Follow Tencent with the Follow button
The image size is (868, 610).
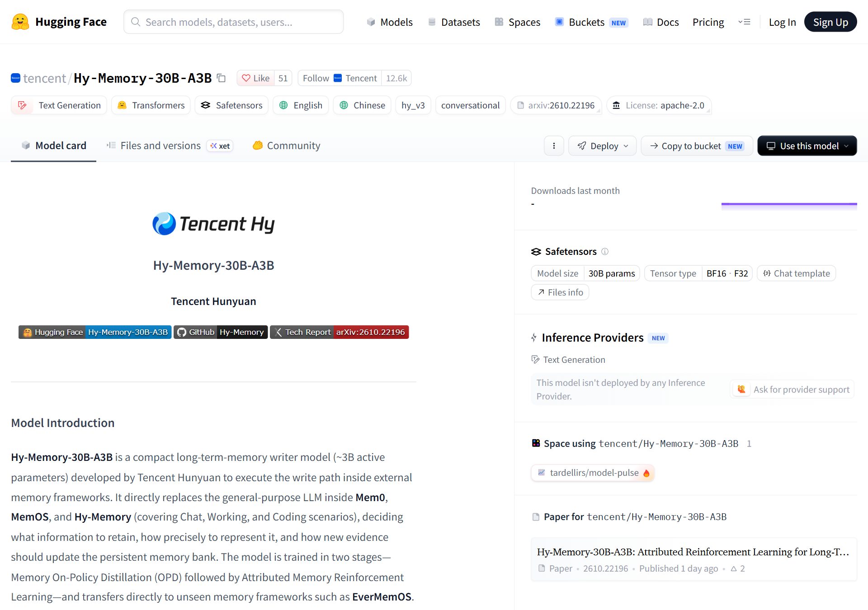[340, 78]
